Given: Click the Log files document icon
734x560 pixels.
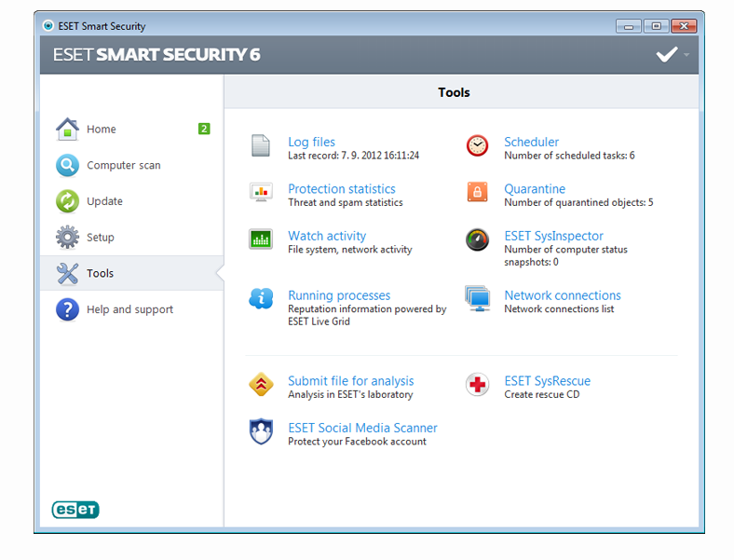Looking at the screenshot, I should click(x=260, y=145).
